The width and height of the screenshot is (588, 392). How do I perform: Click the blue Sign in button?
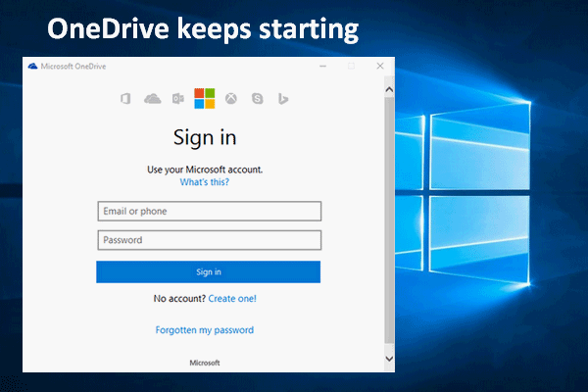pos(208,272)
